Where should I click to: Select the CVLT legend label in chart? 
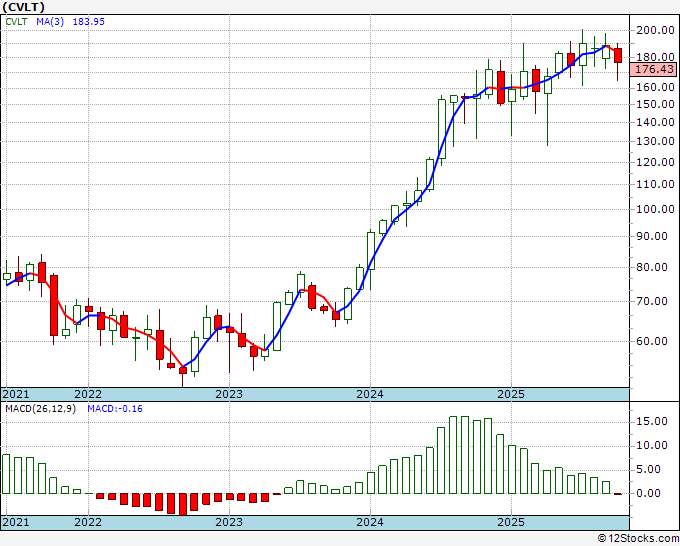click(18, 22)
